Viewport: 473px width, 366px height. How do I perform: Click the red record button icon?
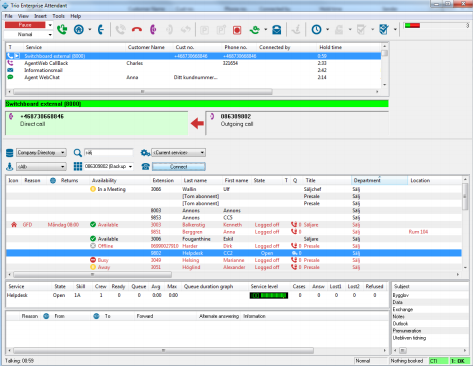[237, 30]
